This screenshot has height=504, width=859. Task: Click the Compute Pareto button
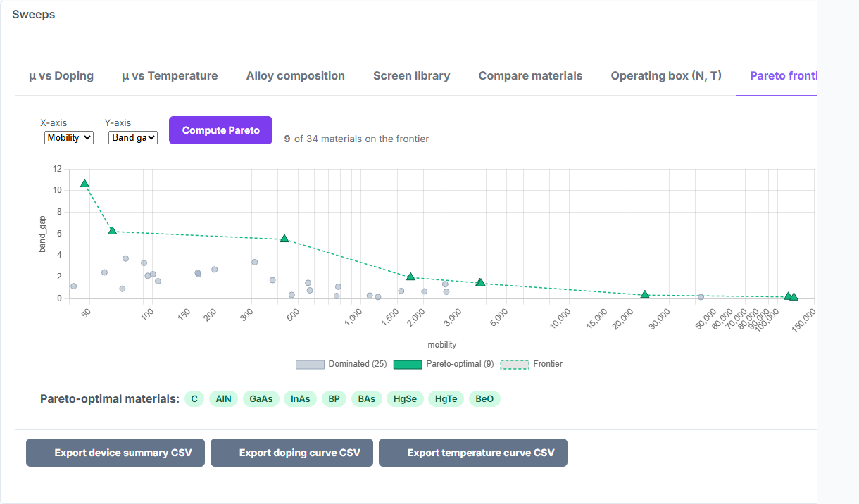tap(220, 130)
